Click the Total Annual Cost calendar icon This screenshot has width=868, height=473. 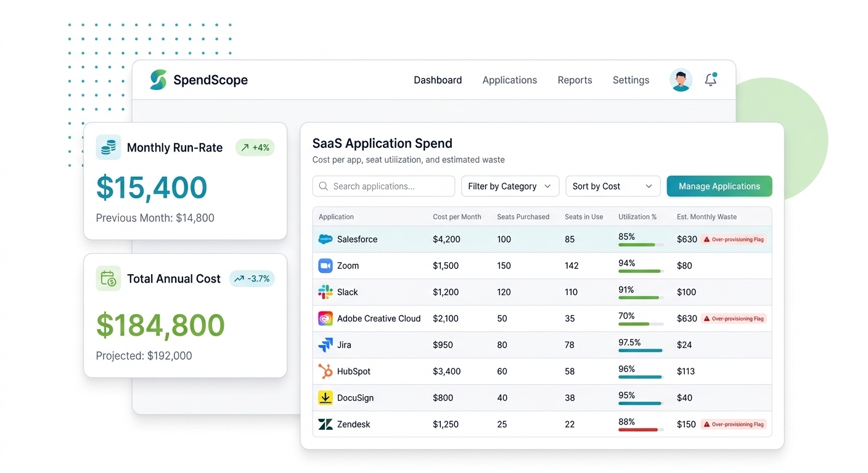pyautogui.click(x=108, y=278)
